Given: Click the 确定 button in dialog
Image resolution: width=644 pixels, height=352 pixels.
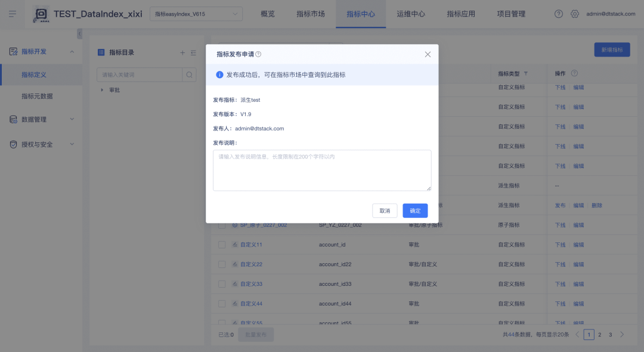Looking at the screenshot, I should pyautogui.click(x=415, y=210).
